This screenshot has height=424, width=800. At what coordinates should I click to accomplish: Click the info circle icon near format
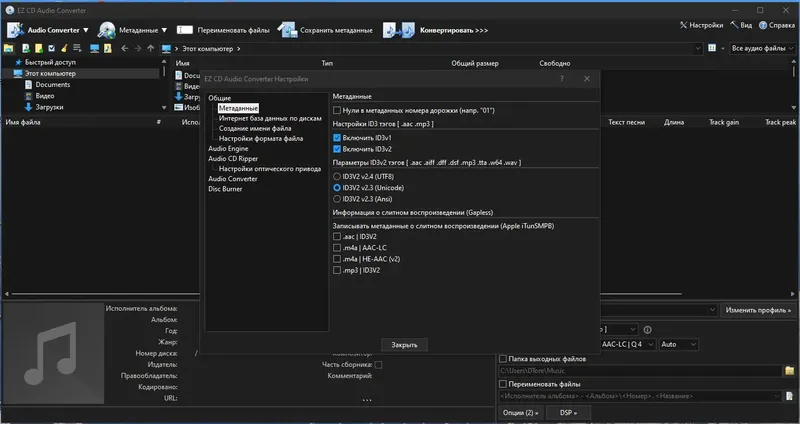648,330
